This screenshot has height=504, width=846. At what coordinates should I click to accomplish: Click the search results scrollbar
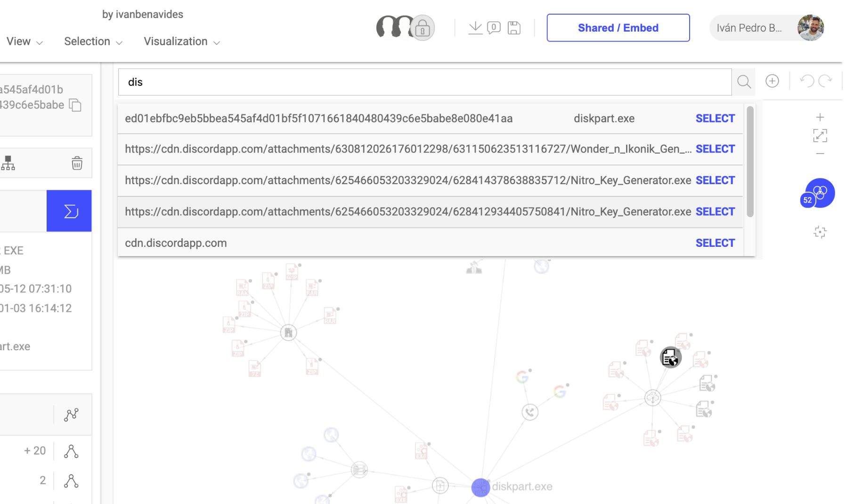click(x=750, y=162)
